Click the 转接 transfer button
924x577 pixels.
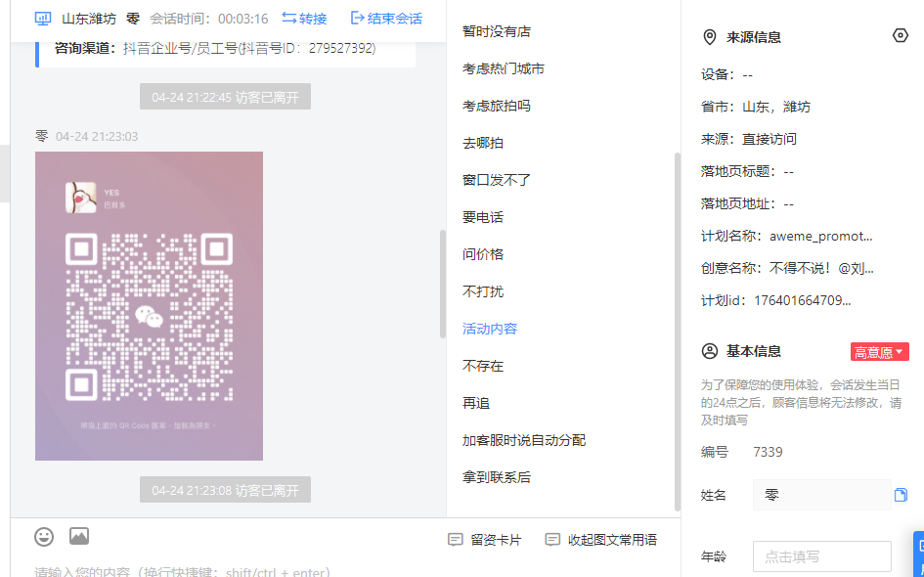coord(304,19)
